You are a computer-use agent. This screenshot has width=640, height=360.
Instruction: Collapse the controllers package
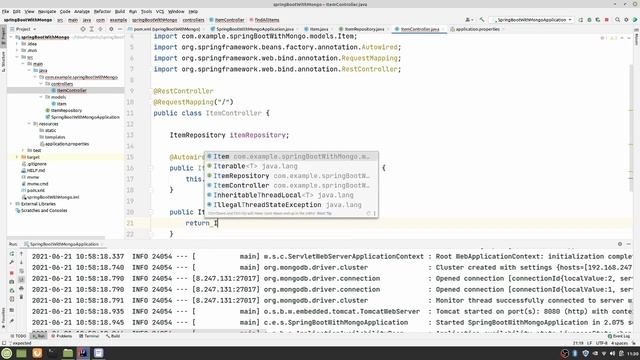click(41, 84)
